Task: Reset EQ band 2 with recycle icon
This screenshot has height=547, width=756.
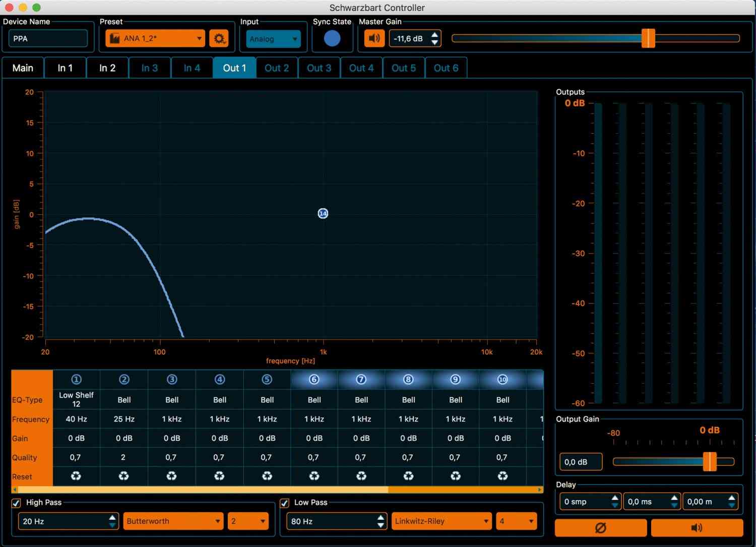Action: (x=124, y=476)
